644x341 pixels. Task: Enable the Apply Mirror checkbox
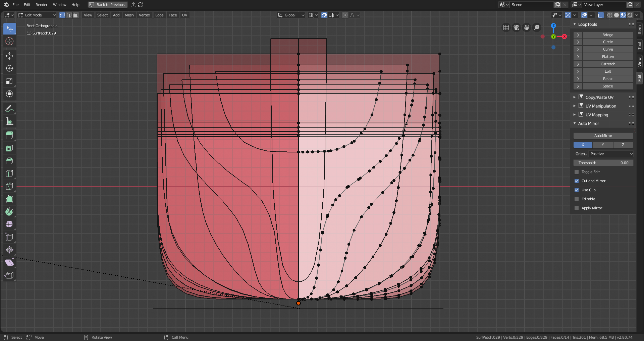[577, 208]
